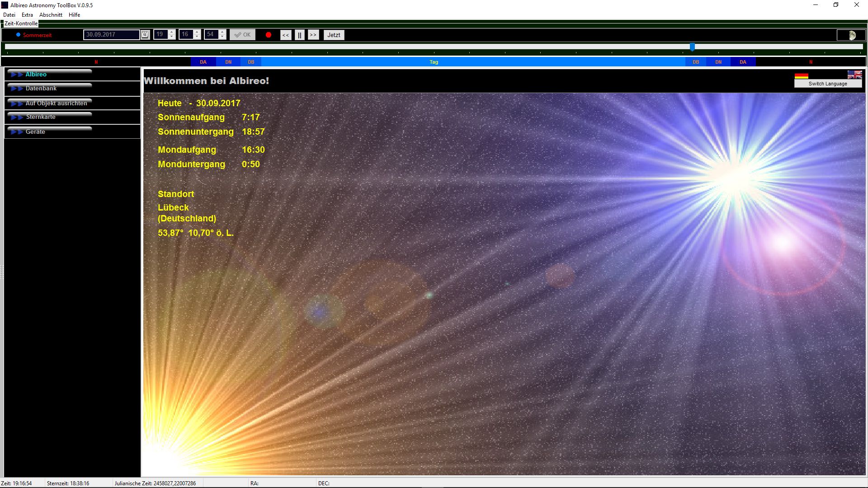Click the morning DB twilight segment
This screenshot has width=868, height=488.
tap(251, 62)
